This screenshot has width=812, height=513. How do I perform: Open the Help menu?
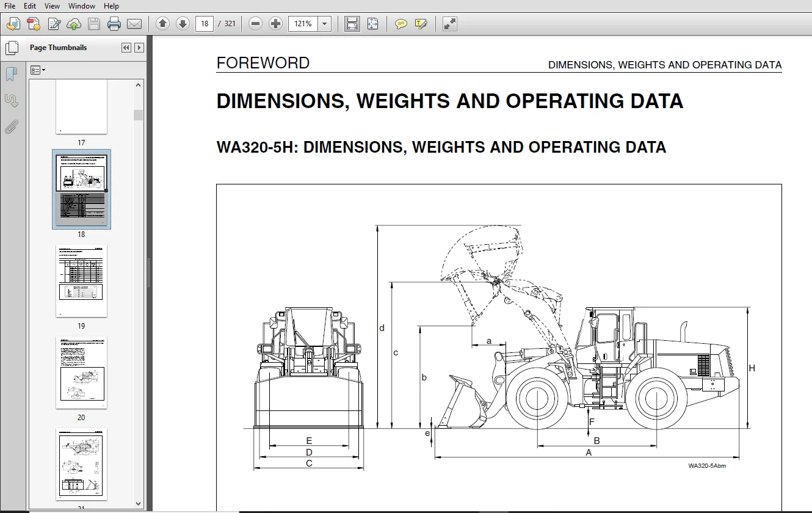point(111,5)
